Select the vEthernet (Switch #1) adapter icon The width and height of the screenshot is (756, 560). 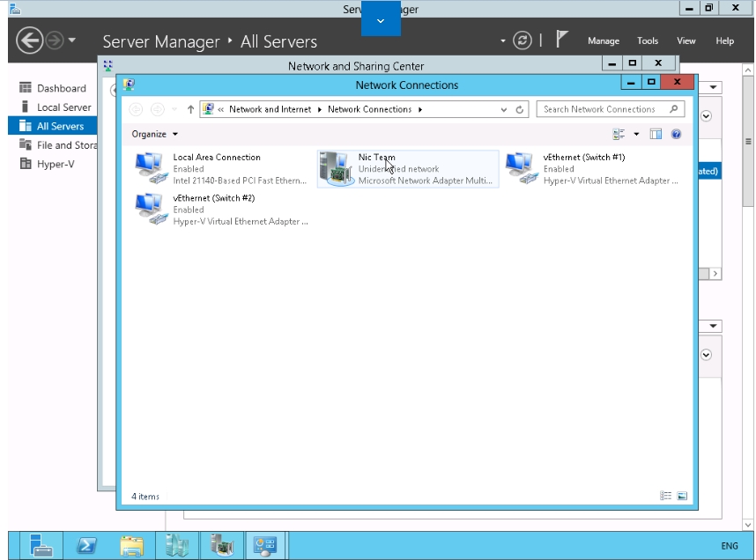point(520,167)
